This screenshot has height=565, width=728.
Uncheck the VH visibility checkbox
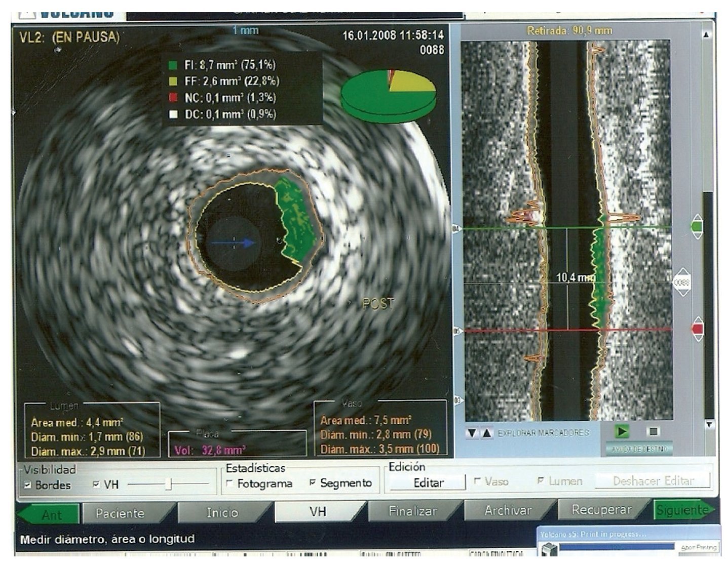[96, 485]
